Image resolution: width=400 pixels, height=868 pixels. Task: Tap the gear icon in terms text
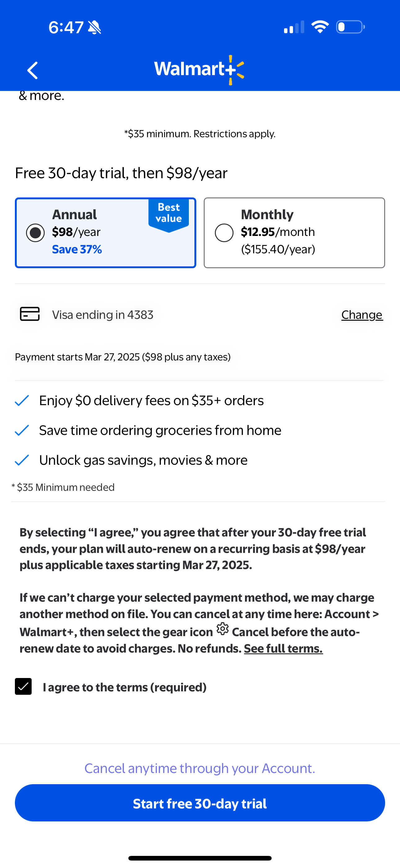223,629
